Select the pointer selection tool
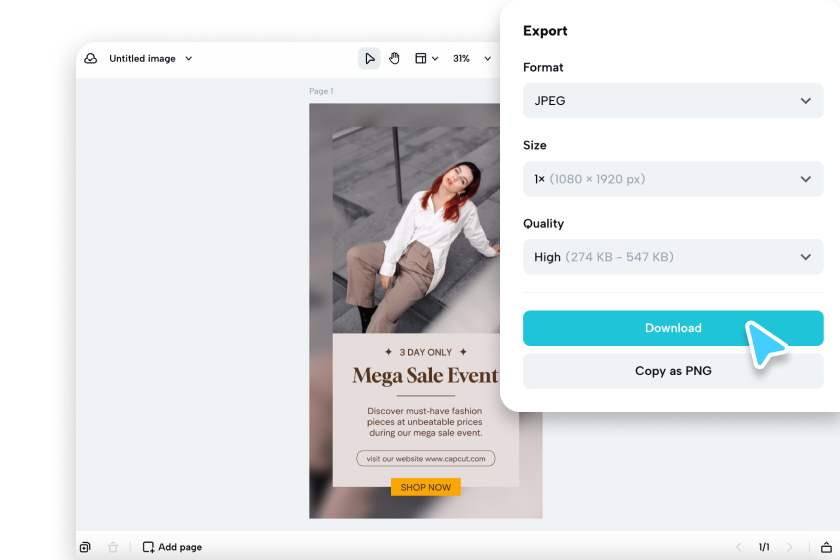 coord(369,58)
